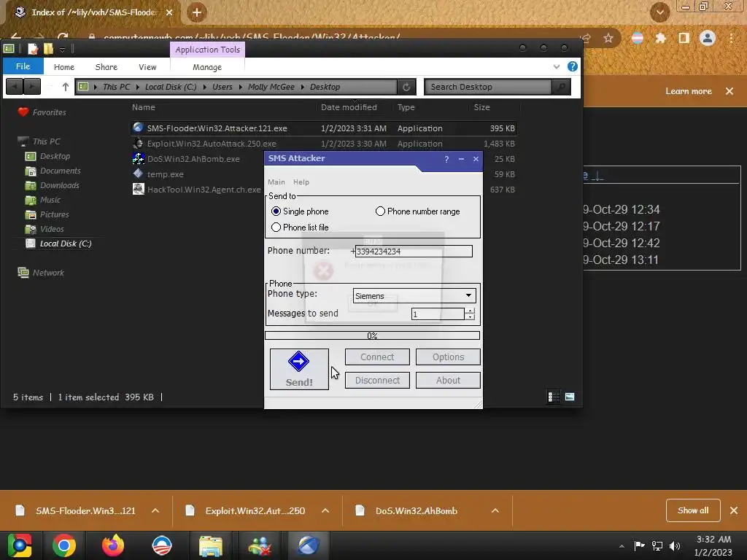Click the Send! button in SMS Attacker
Viewport: 747px width, 560px height.
click(x=299, y=369)
